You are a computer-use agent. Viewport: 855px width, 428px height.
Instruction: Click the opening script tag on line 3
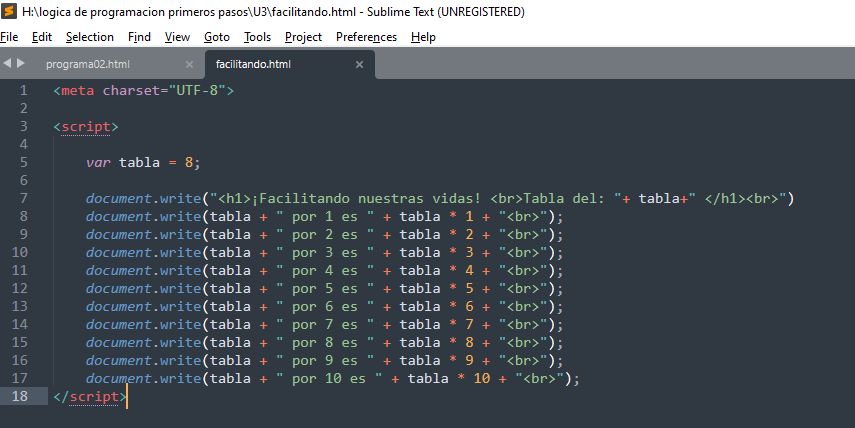coord(86,126)
